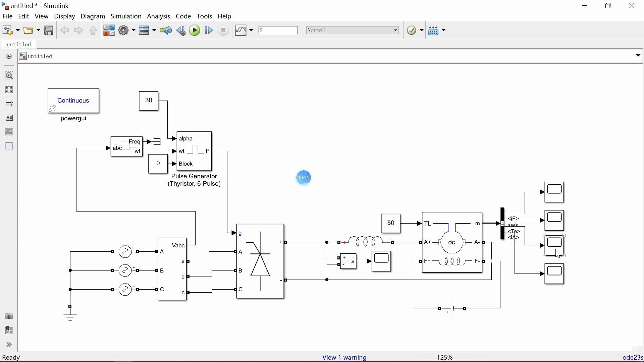
Task: Click the Viewmarks palette icon
Action: coord(9,331)
